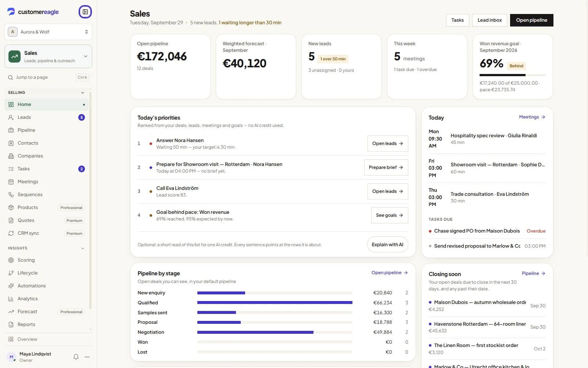Open Automations via its sparkle icon
588x368 pixels.
pyautogui.click(x=11, y=286)
